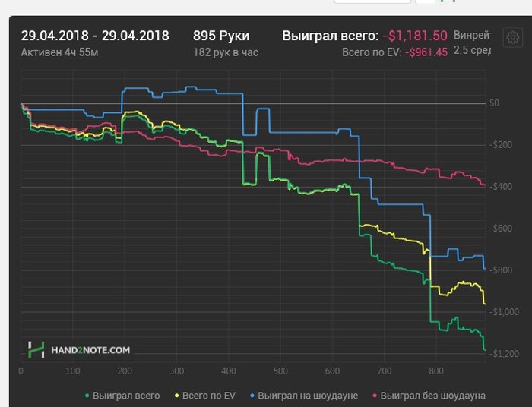Click the 'Винрейт' stat label

(x=473, y=36)
